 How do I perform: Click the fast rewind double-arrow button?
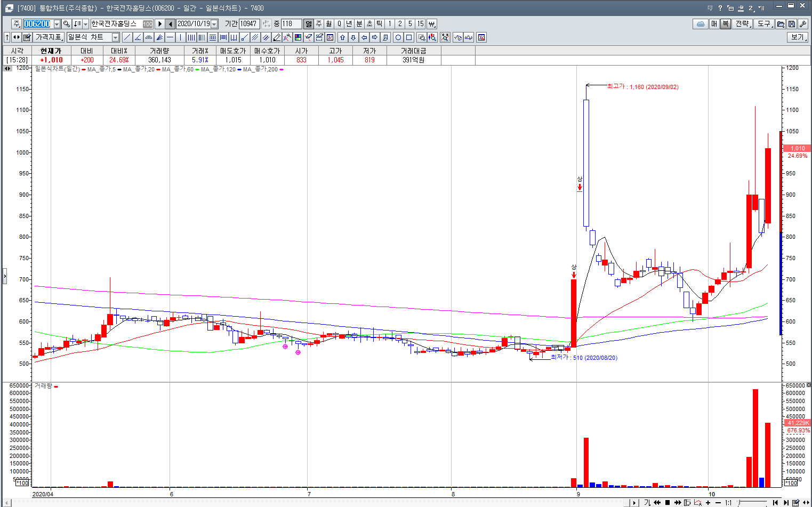pyautogui.click(x=657, y=503)
